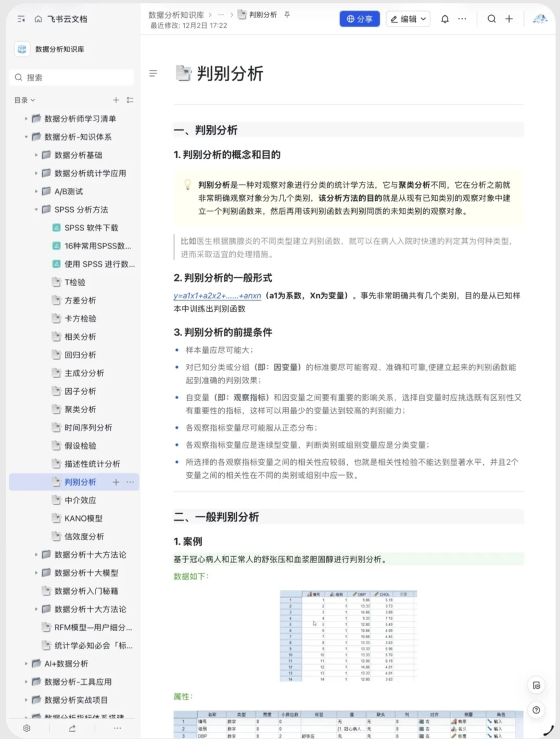Collapse the sidebar with the panel toggle icon
The width and height of the screenshot is (560, 739).
pyautogui.click(x=21, y=19)
